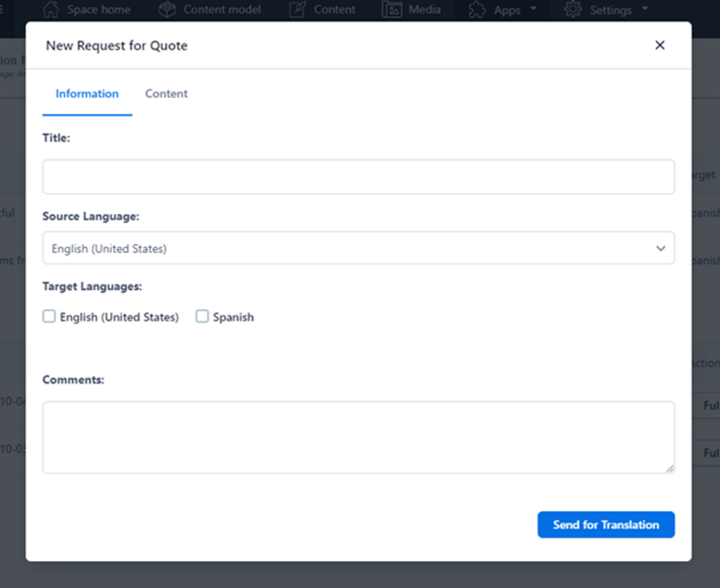Click the Send for Translation button
This screenshot has height=588, width=720.
click(605, 524)
